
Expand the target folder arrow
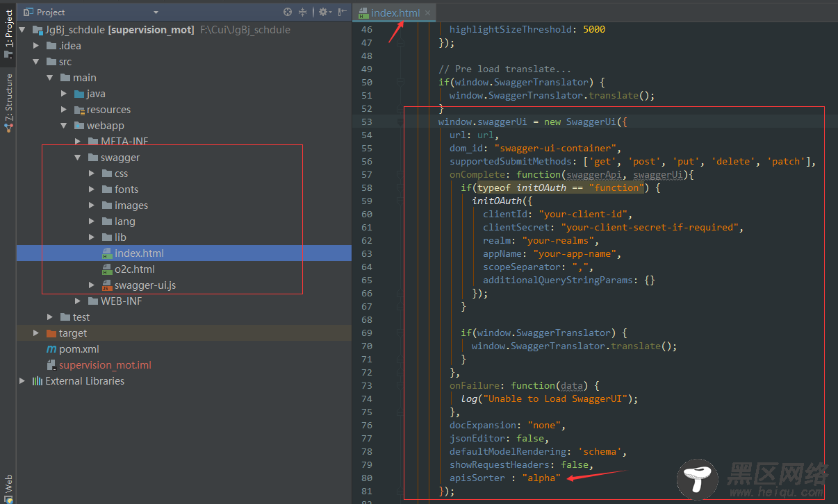pos(37,333)
